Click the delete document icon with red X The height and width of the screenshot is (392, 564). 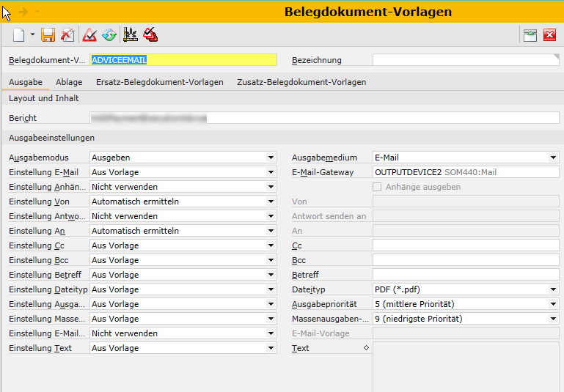pyautogui.click(x=67, y=34)
